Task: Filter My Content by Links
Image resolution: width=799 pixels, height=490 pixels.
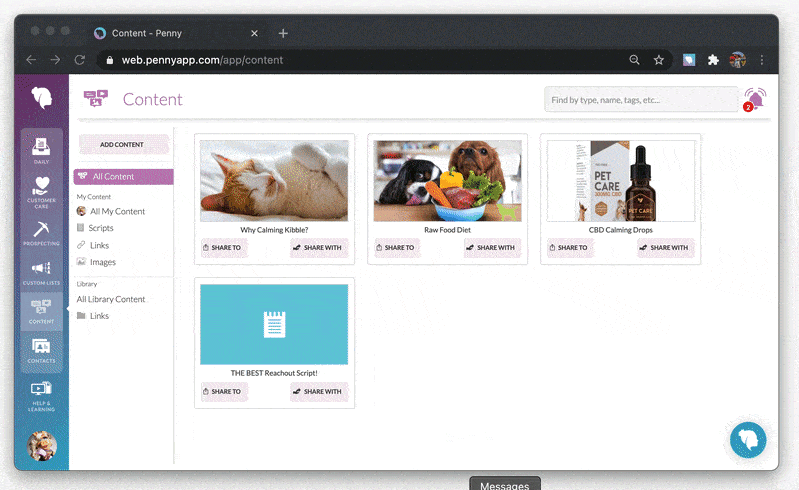Action: click(x=93, y=246)
